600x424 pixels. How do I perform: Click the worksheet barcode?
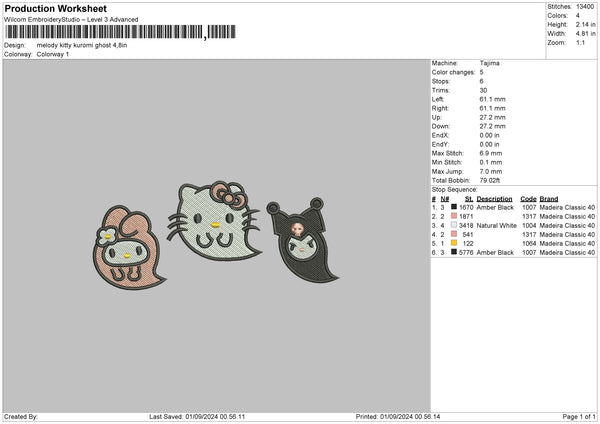(x=120, y=32)
